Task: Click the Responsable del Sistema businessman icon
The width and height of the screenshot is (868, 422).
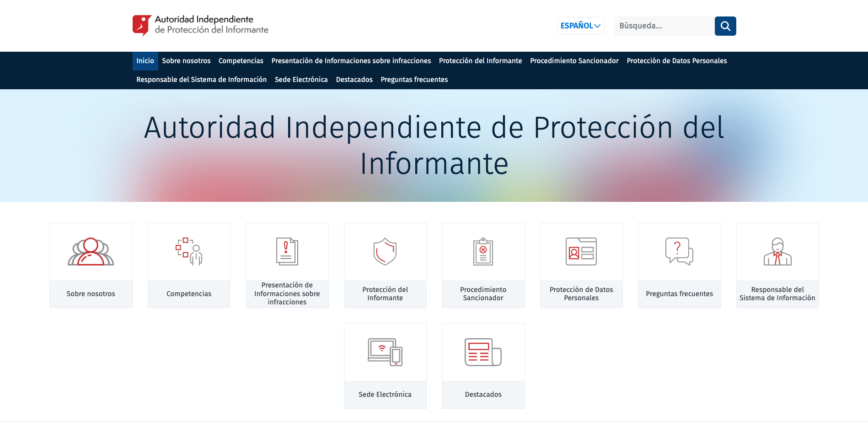Action: 777,251
